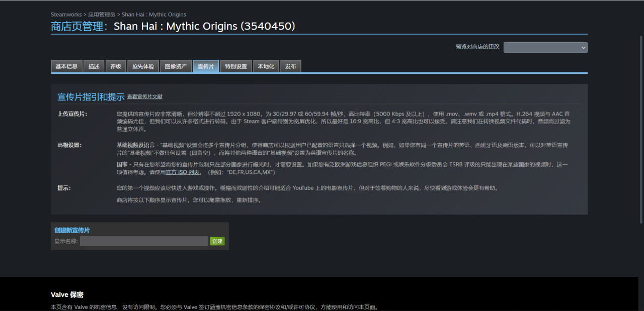Click the Valve 保密 heading
Image resolution: width=644 pixels, height=311 pixels.
coord(67,294)
